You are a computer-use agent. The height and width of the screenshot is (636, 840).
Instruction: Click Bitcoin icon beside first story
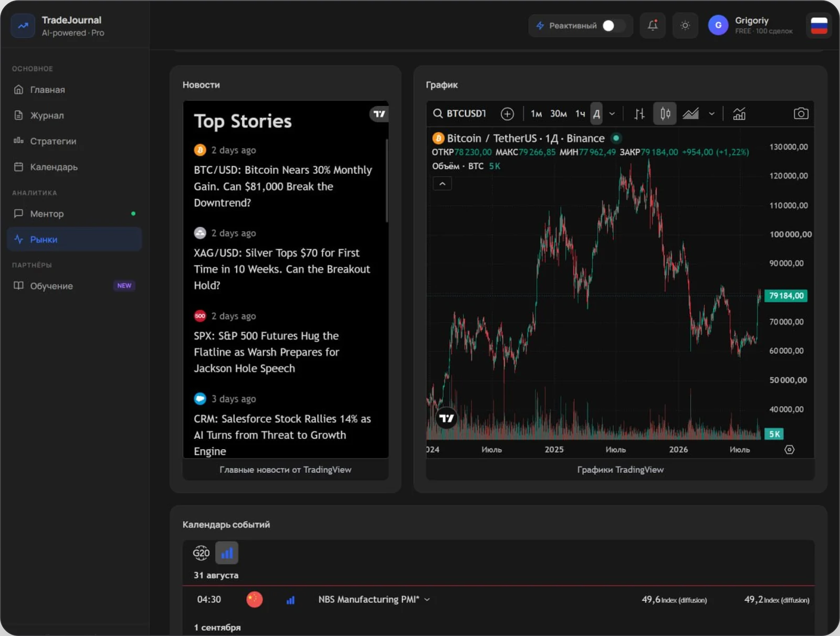tap(200, 150)
